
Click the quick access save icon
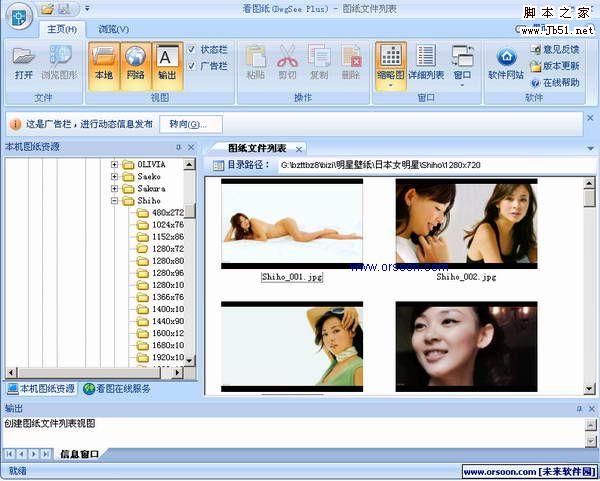pyautogui.click(x=65, y=8)
